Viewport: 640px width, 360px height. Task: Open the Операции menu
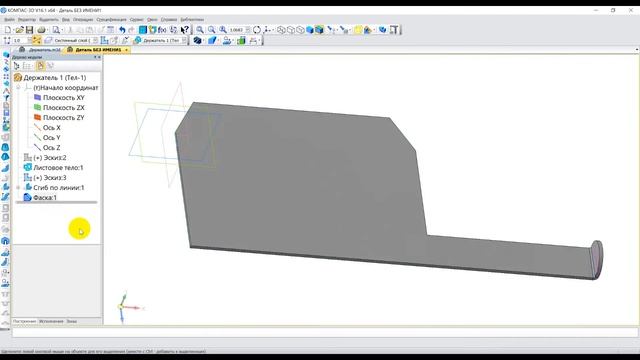pyautogui.click(x=83, y=20)
